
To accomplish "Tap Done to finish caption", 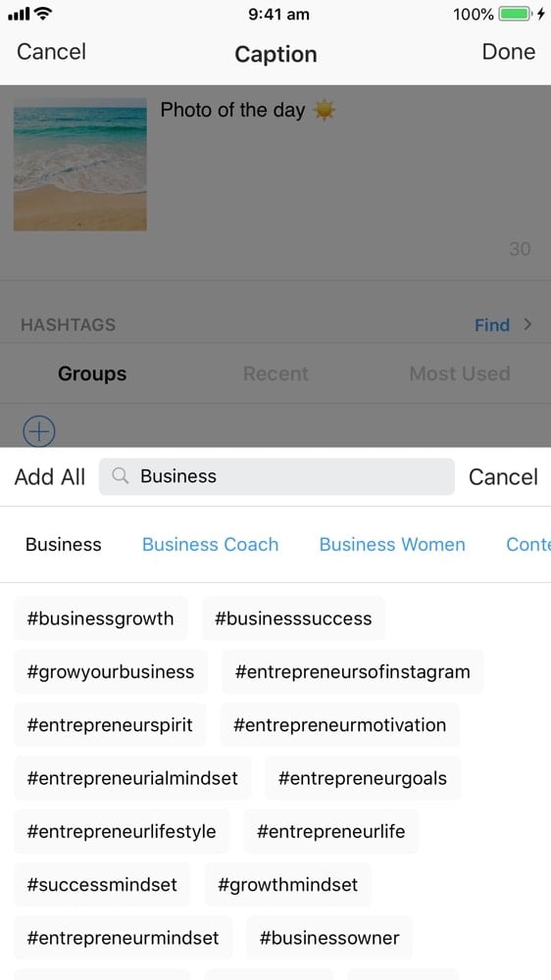I will tap(509, 52).
